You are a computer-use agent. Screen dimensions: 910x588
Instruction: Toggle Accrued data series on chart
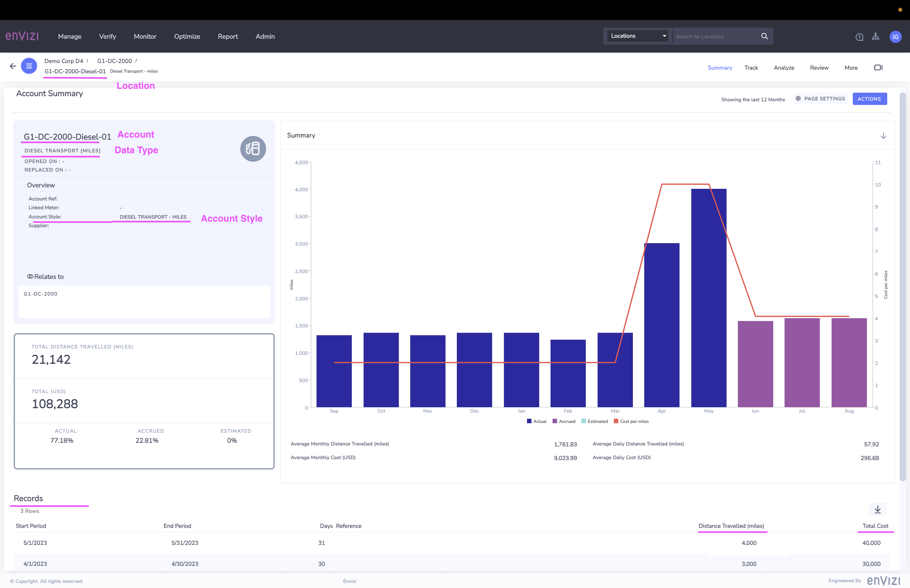[x=564, y=421]
